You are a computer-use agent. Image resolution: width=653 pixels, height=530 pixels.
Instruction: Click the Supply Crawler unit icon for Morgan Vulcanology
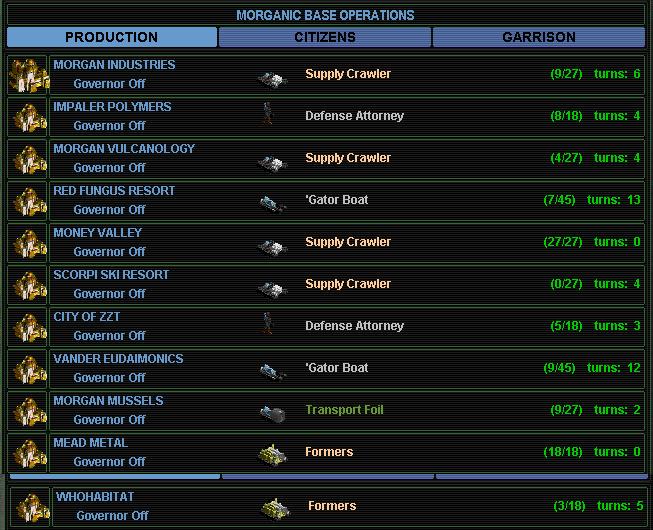click(270, 160)
